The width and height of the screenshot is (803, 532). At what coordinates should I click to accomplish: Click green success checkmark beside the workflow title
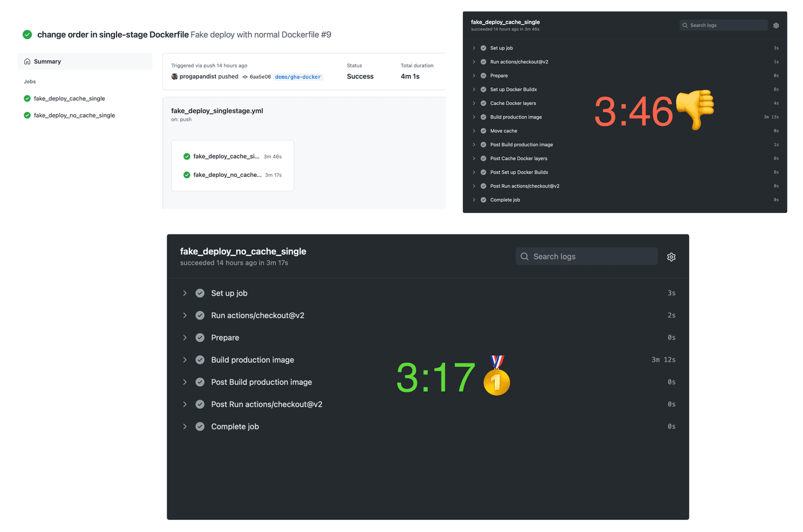tap(27, 34)
